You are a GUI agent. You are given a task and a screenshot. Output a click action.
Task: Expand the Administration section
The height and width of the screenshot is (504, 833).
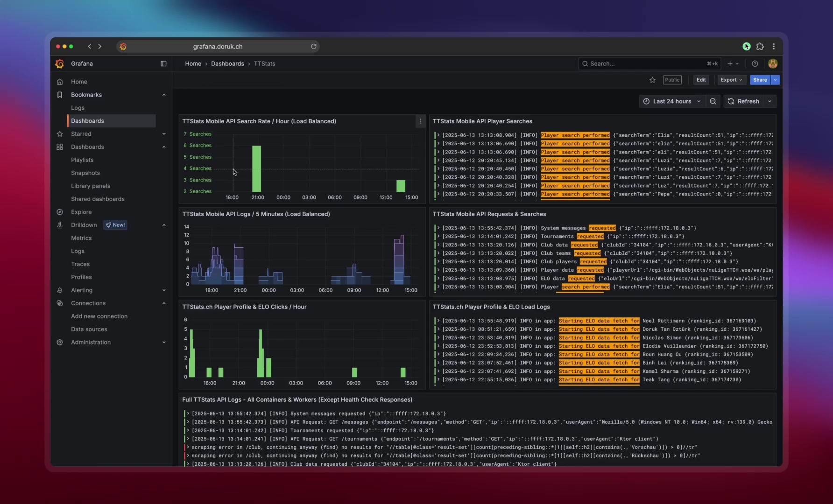click(164, 343)
